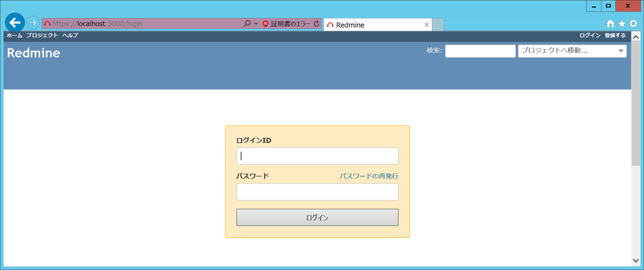Click the ログインID label text
This screenshot has width=644, height=270.
tap(254, 140)
